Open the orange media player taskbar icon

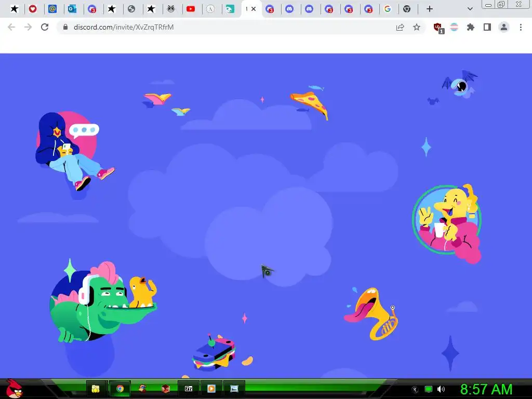[211, 389]
